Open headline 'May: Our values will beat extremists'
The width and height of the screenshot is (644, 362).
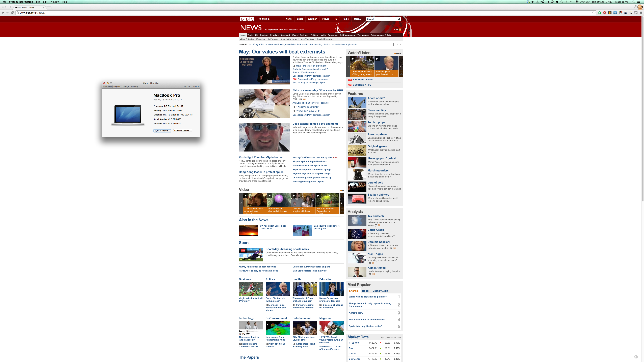click(x=282, y=52)
